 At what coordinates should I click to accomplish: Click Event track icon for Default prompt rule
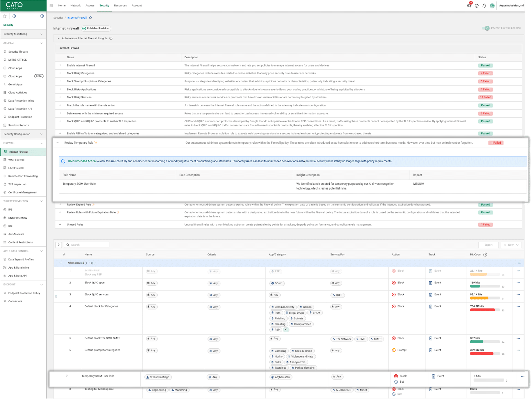click(430, 350)
